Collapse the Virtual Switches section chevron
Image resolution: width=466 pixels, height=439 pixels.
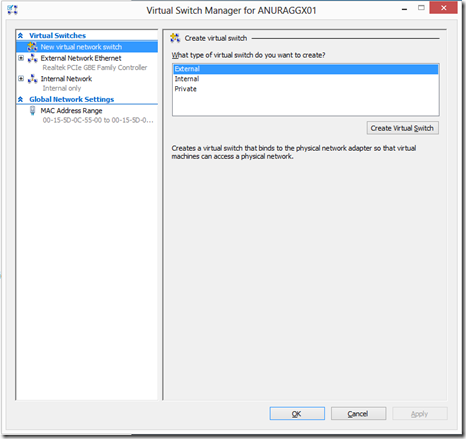pos(21,35)
